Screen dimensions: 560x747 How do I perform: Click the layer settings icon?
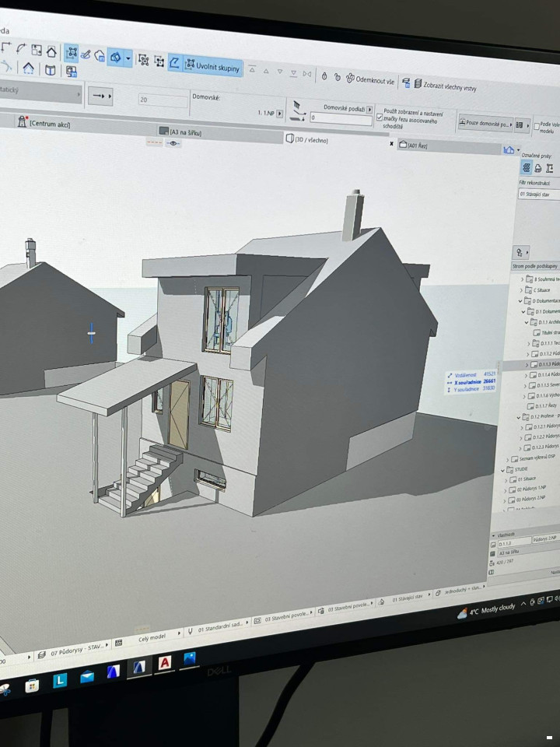pyautogui.click(x=406, y=82)
